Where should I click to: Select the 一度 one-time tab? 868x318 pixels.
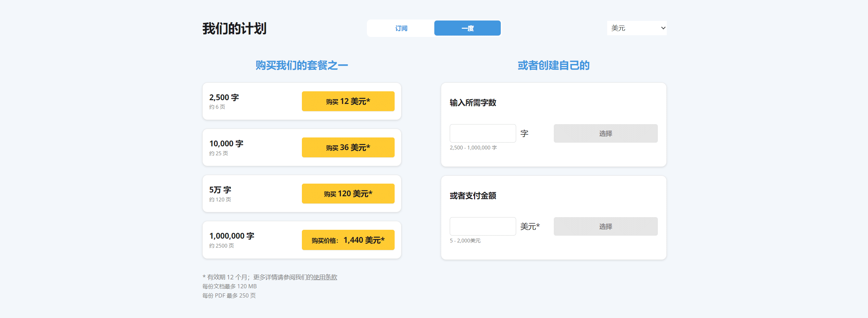(467, 28)
